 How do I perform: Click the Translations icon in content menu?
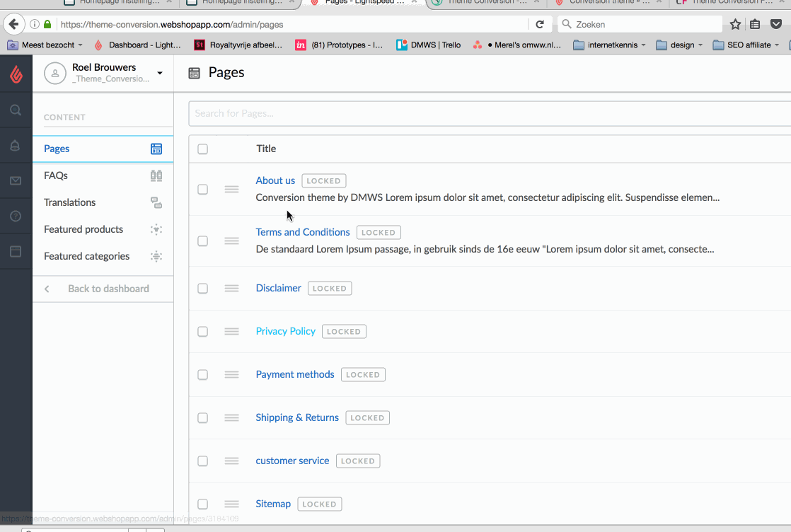pyautogui.click(x=156, y=203)
